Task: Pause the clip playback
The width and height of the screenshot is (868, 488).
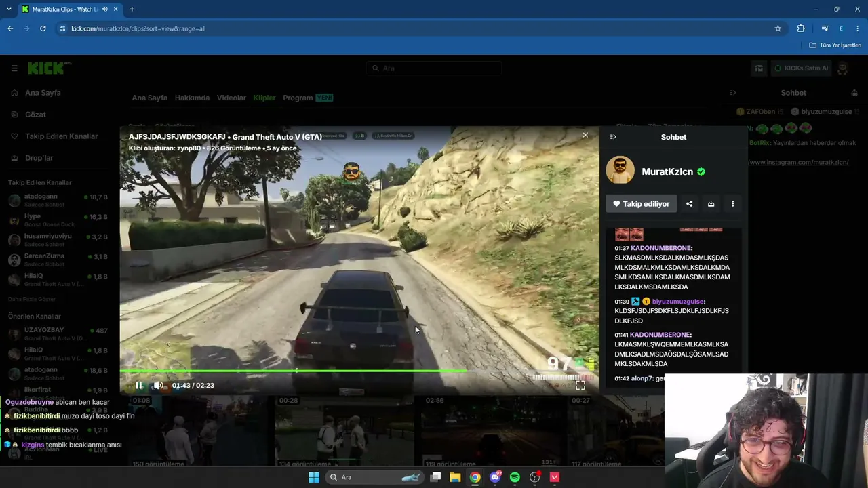Action: pyautogui.click(x=139, y=386)
